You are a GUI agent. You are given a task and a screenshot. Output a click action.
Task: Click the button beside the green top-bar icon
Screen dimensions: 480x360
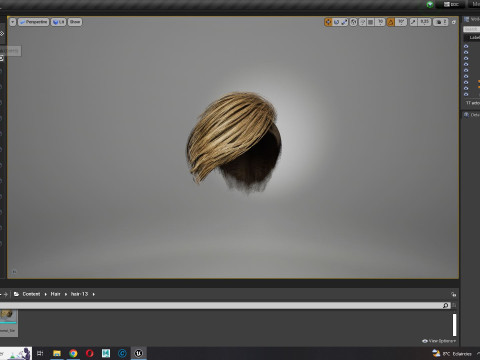[x=451, y=4]
